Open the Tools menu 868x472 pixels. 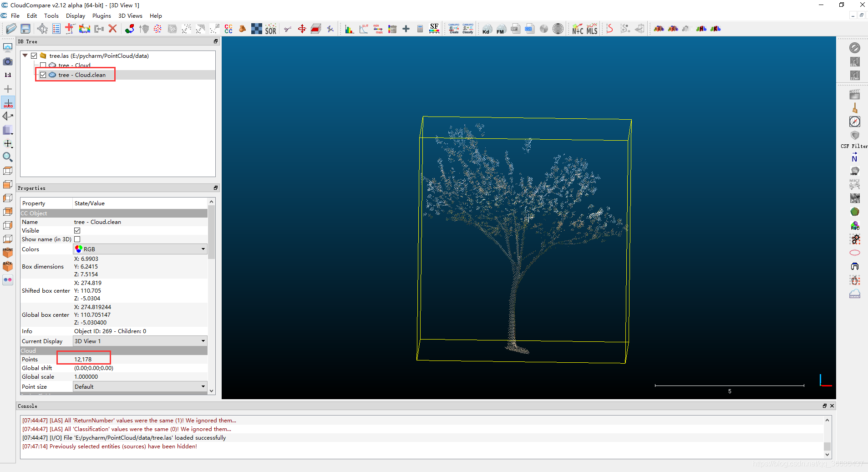(x=51, y=15)
